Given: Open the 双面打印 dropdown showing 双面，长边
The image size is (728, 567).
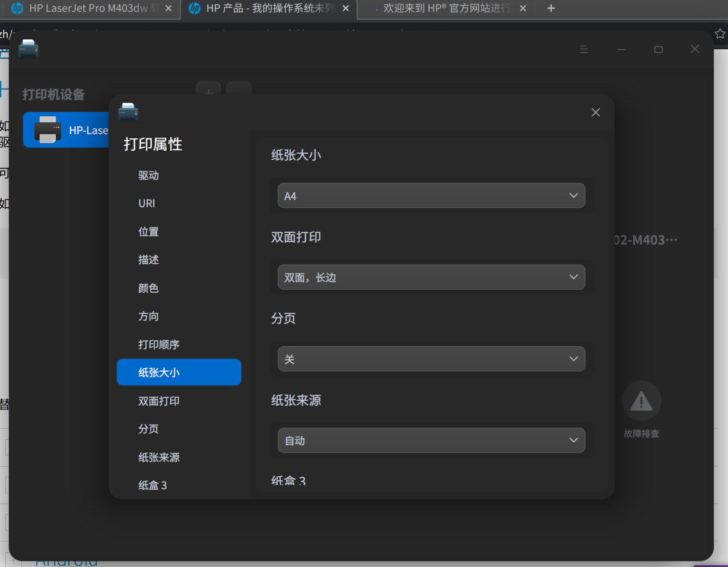Looking at the screenshot, I should pos(431,277).
